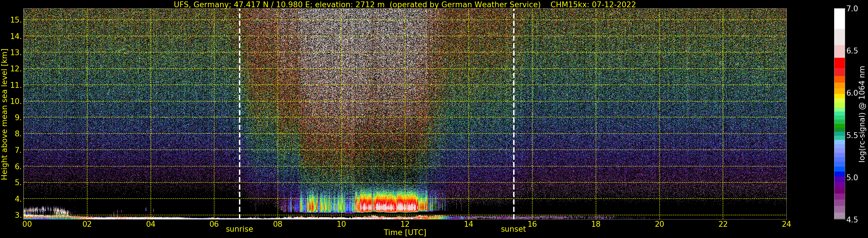This screenshot has width=868, height=238.
Task: Click the "6.0" colorbar tick value
Action: click(x=852, y=93)
